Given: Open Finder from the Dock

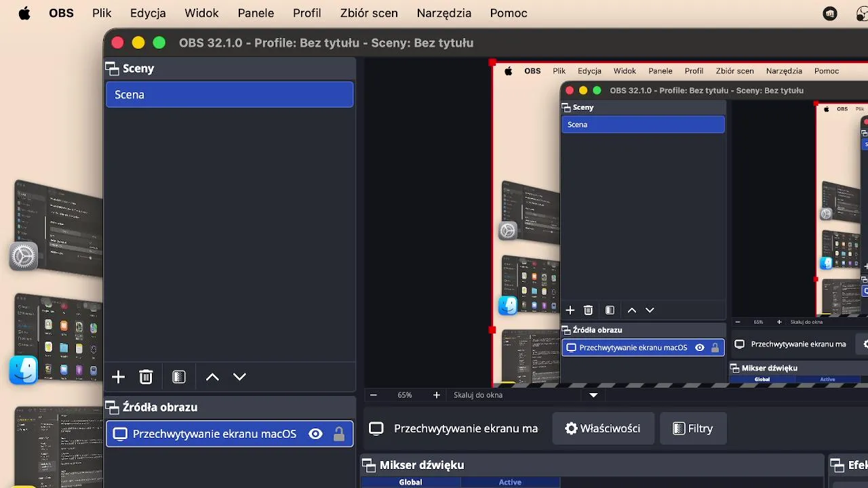Looking at the screenshot, I should tap(23, 370).
